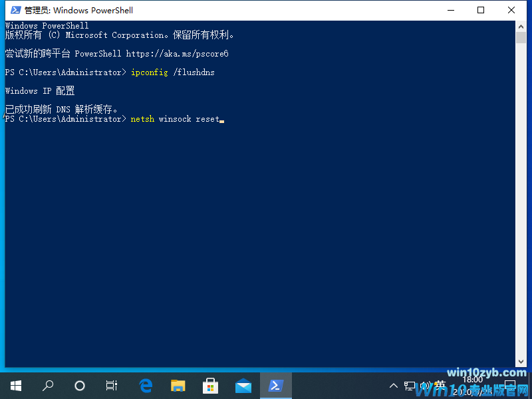Toggle the input method language indicator
Viewport: 532px width, 399px height.
tap(440, 386)
